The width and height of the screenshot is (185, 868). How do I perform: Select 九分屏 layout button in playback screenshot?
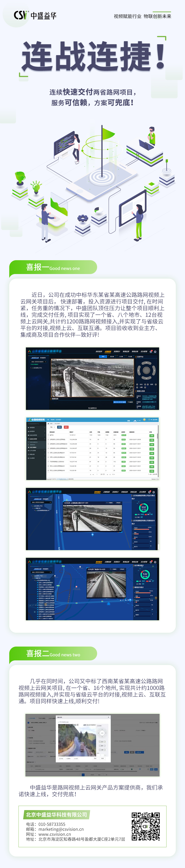(x=130, y=357)
